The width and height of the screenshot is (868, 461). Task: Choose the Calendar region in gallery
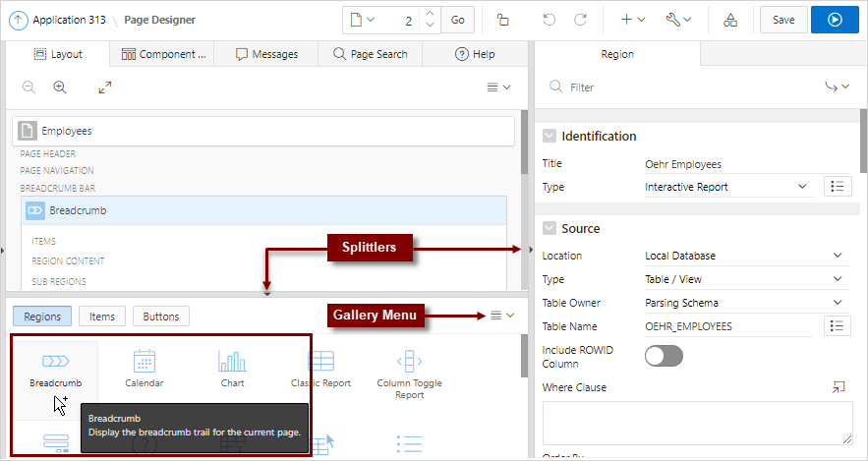click(144, 369)
